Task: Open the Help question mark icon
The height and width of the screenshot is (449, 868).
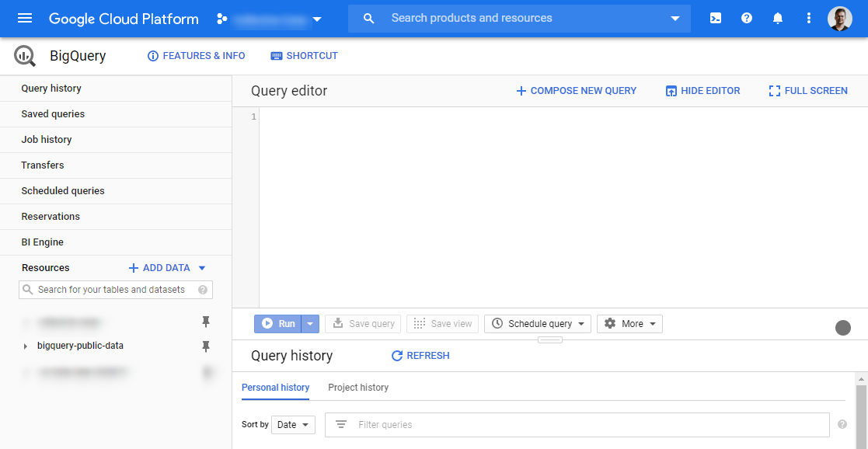Action: tap(746, 19)
